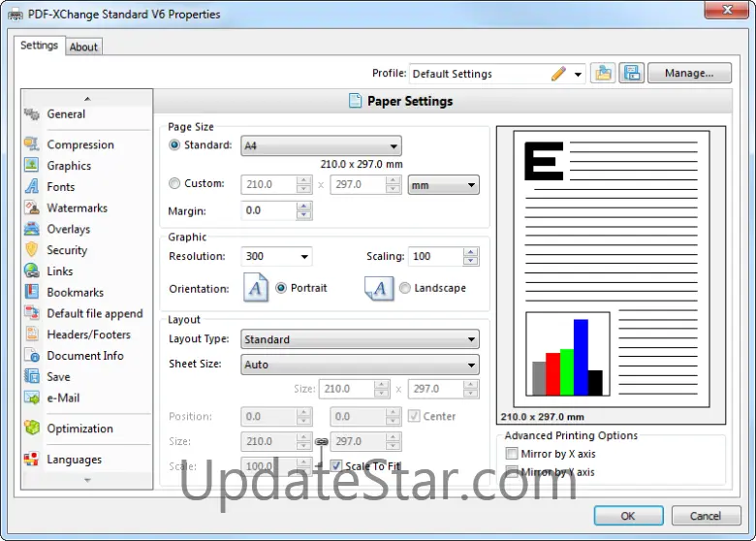The height and width of the screenshot is (541, 756).
Task: Choose the Landscape orientation radio button
Action: 404,288
